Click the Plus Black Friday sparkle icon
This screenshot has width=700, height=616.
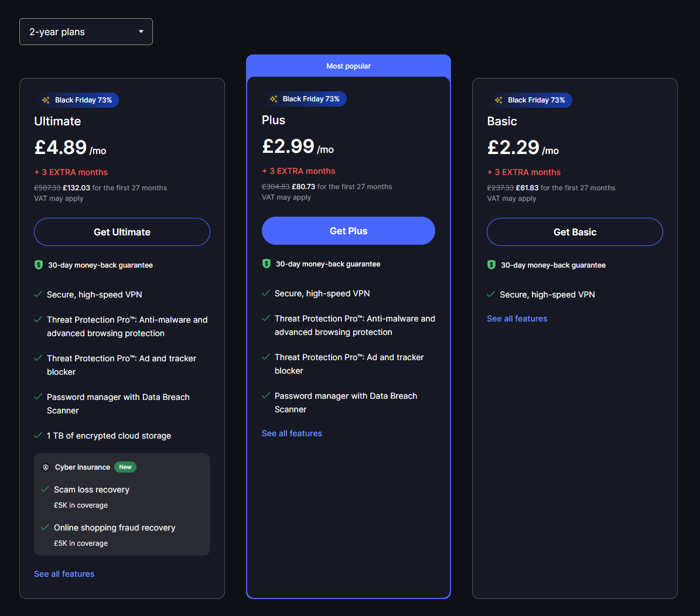coord(274,99)
